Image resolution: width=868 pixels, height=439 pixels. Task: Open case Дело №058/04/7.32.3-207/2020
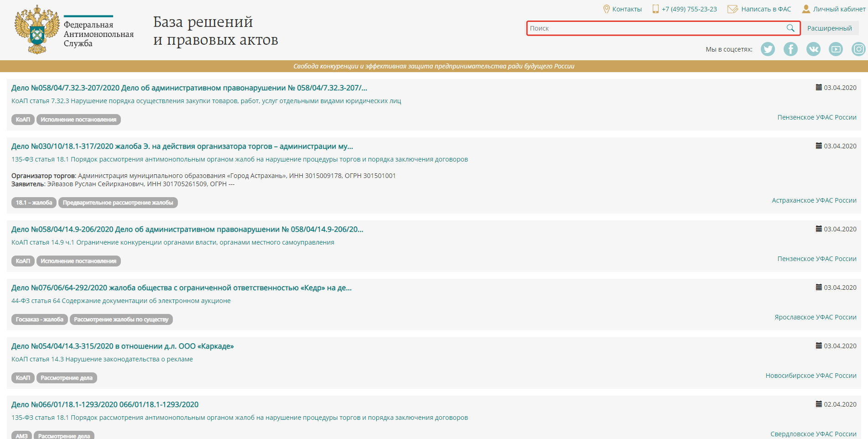189,88
